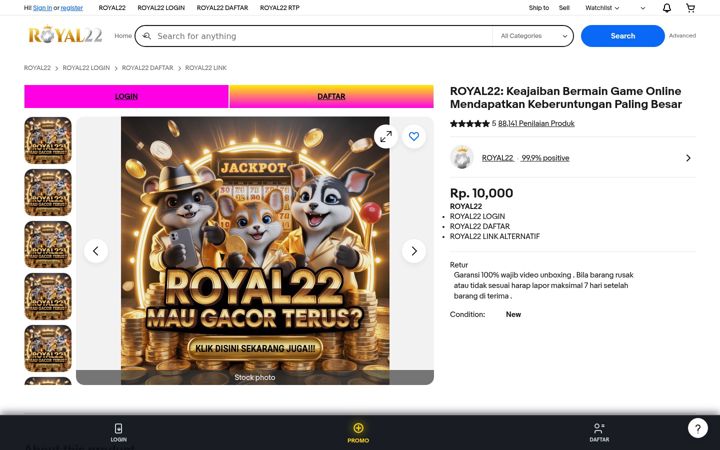720x450 pixels.
Task: Expand the dropdown arrow next to Watchlist
Action: (x=642, y=8)
